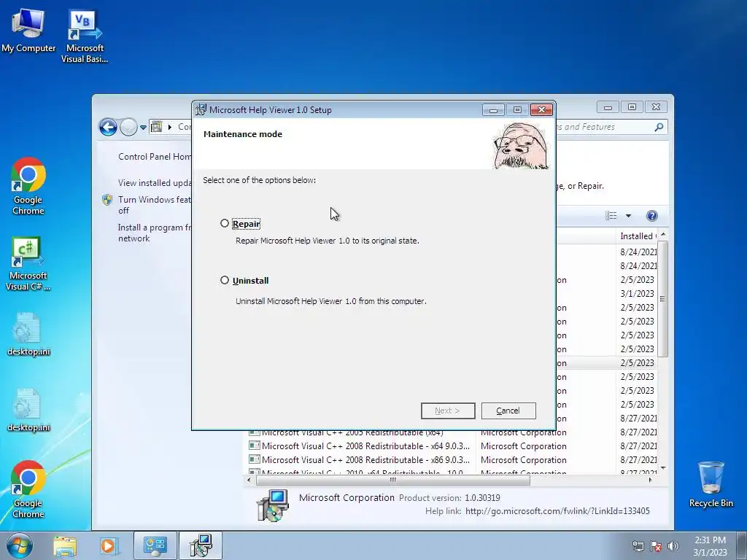Image resolution: width=747 pixels, height=560 pixels.
Task: Click the Control Panel address bar icon
Action: coord(156,127)
